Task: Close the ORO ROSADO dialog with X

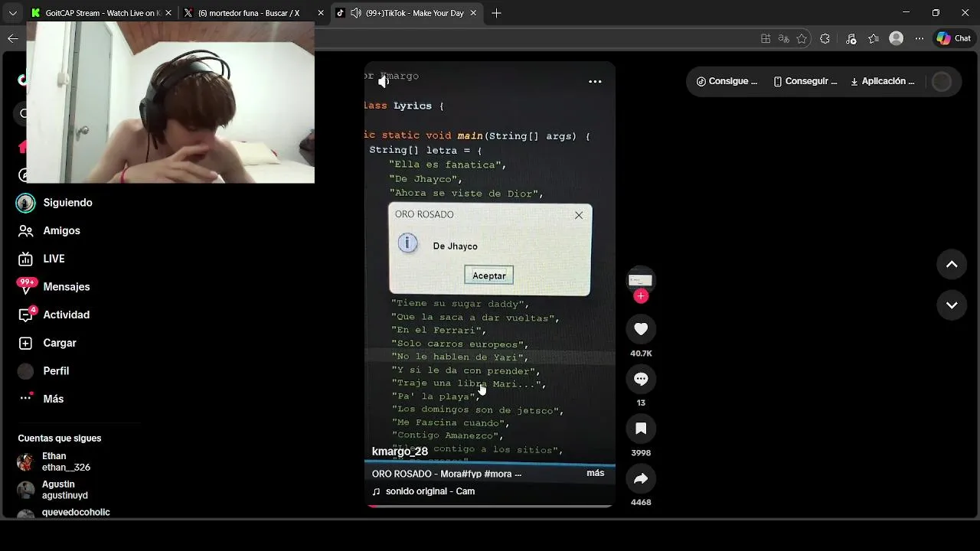Action: [579, 215]
